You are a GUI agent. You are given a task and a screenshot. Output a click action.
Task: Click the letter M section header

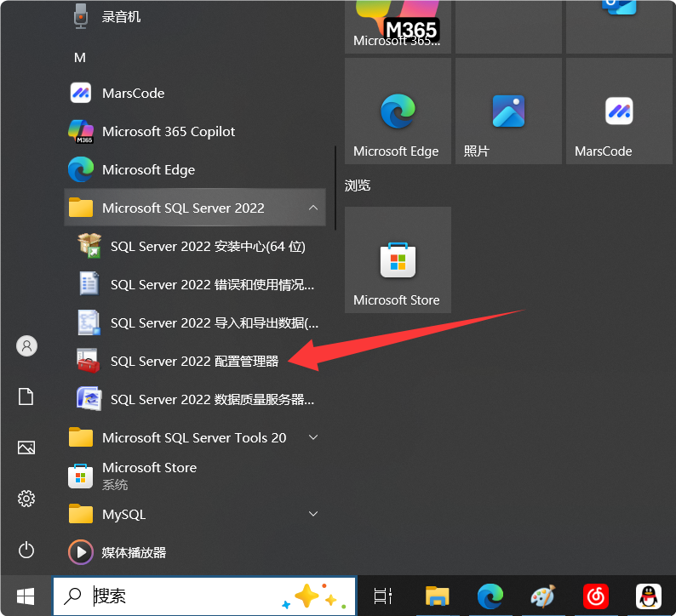(x=80, y=57)
